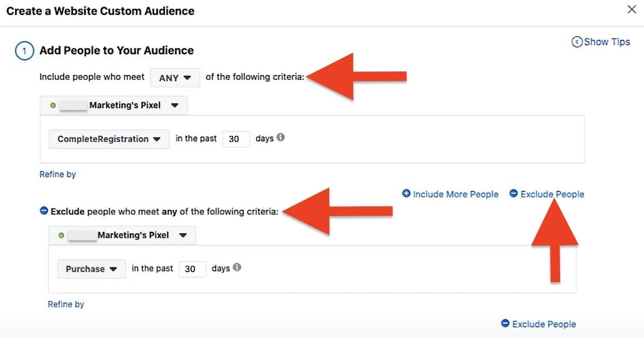
Task: Click the days field for CompleteRegistration
Action: tap(236, 139)
